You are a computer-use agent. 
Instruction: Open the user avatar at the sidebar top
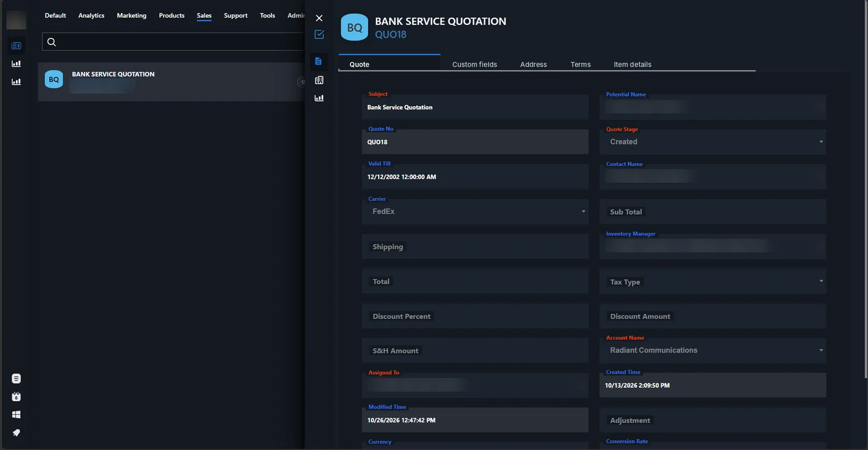[x=16, y=20]
